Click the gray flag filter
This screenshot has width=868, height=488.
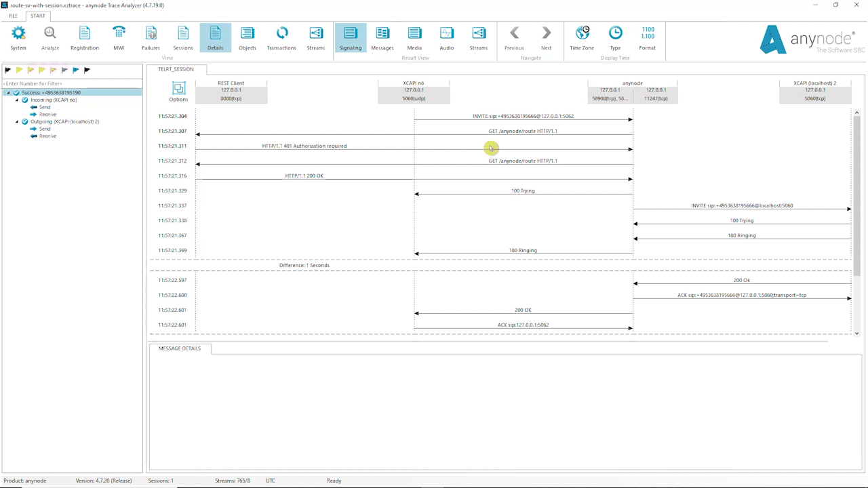pos(64,70)
